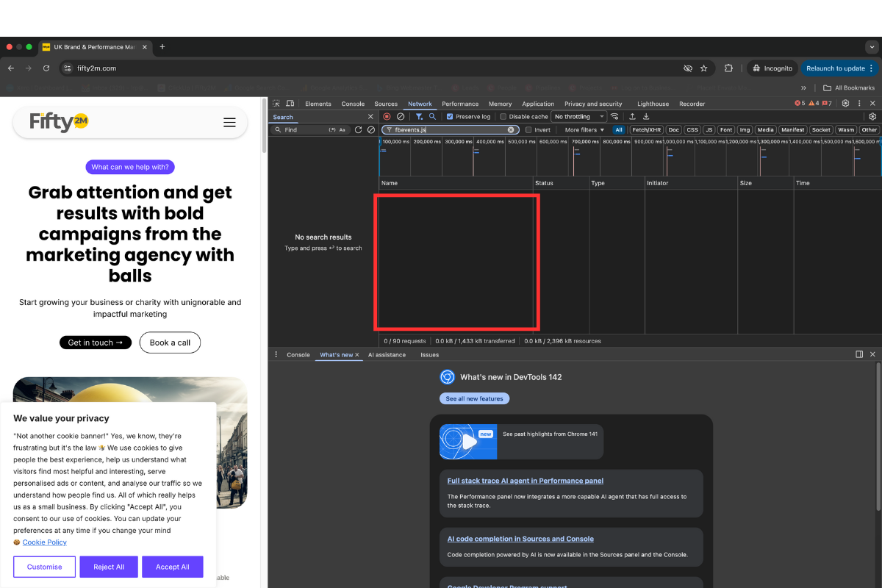Expand the More filters dropdown
882x588 pixels.
[584, 129]
